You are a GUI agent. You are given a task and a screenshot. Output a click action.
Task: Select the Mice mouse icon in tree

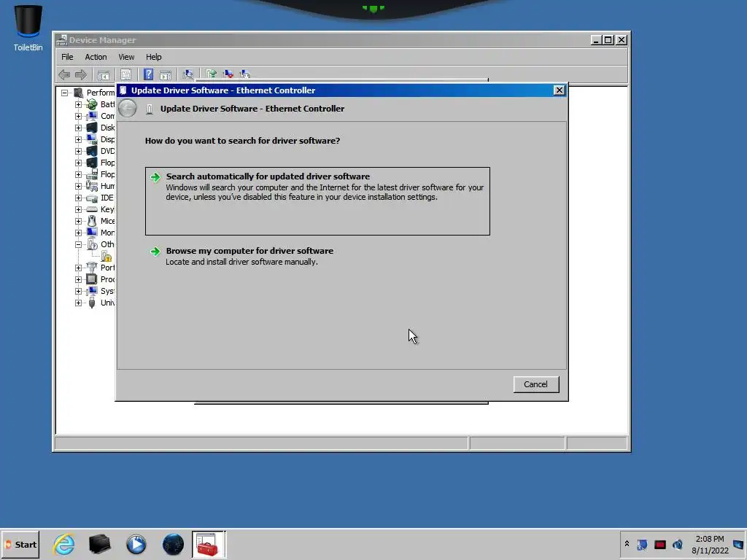(x=91, y=221)
